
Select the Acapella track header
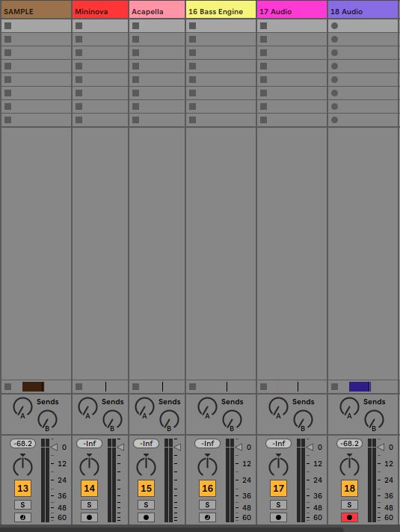[x=157, y=11]
